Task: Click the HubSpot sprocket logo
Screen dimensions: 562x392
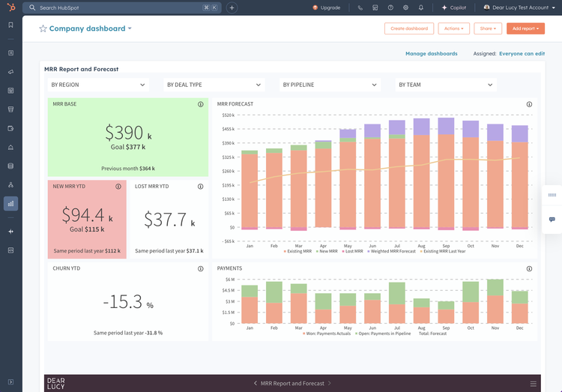Action: click(x=11, y=7)
